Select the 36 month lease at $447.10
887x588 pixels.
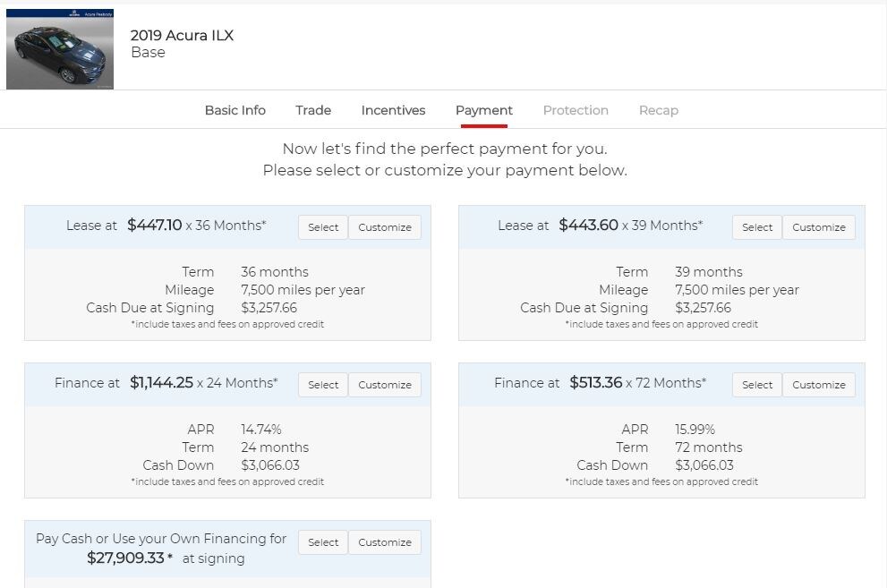(323, 227)
